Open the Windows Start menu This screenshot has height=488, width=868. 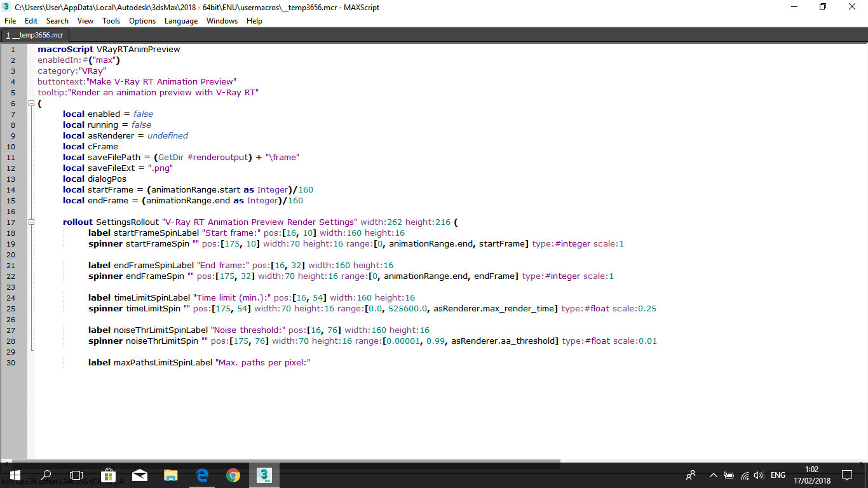(x=15, y=475)
